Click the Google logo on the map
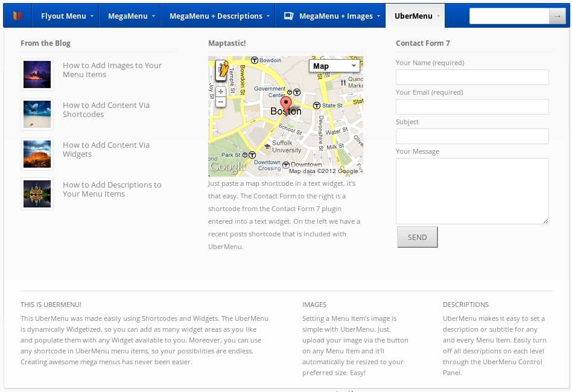The image size is (572, 392). (227, 166)
